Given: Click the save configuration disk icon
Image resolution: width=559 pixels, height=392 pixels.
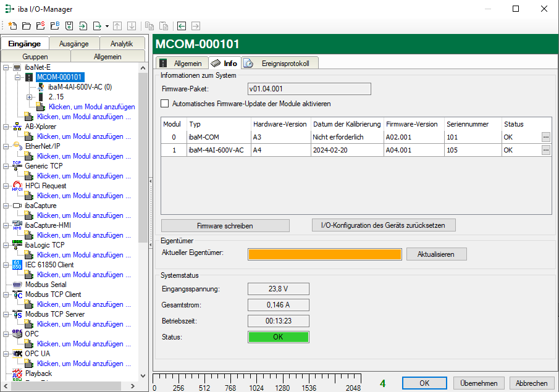Looking at the screenshot, I should (x=69, y=26).
